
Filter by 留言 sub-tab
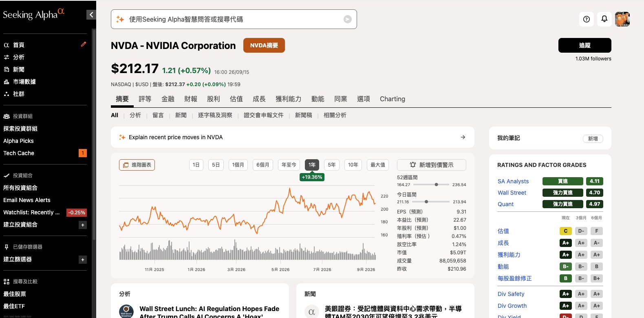click(x=158, y=115)
